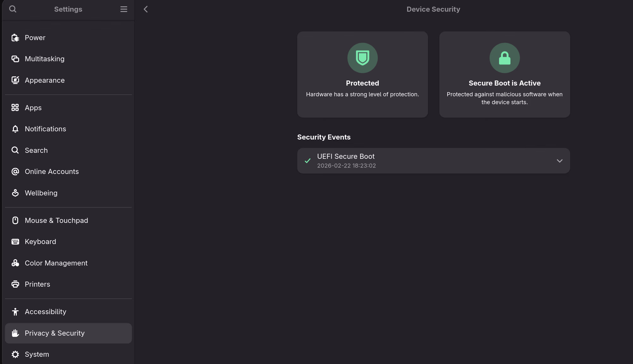
Task: Select the Power sidebar icon
Action: coord(15,38)
